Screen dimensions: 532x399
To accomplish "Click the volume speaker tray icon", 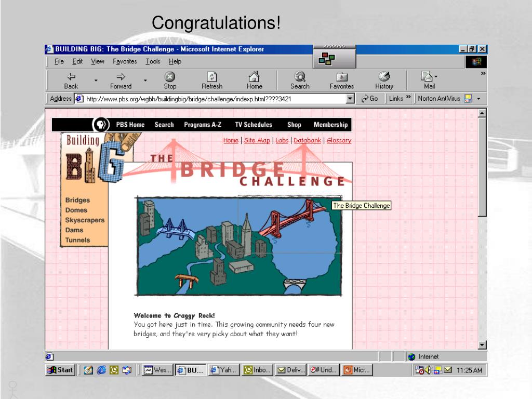I will (428, 370).
